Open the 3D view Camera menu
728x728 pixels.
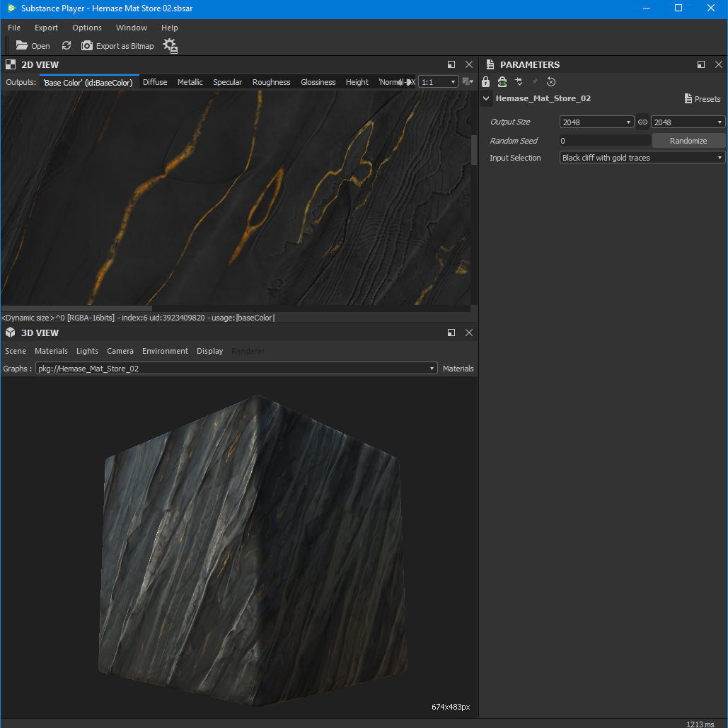pos(120,351)
